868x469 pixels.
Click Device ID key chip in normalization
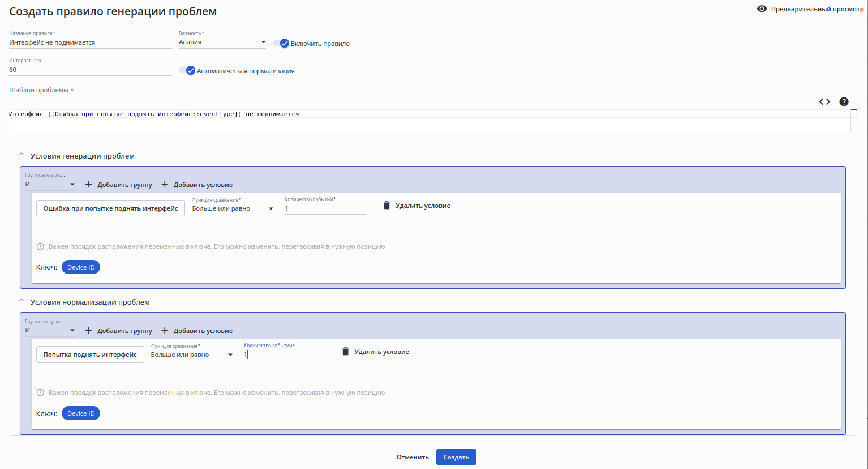81,413
